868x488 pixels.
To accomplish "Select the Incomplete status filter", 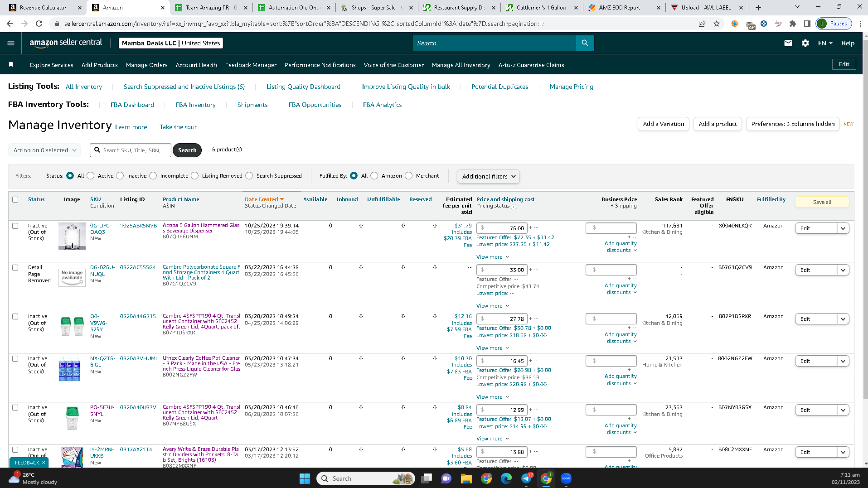I will (x=153, y=176).
